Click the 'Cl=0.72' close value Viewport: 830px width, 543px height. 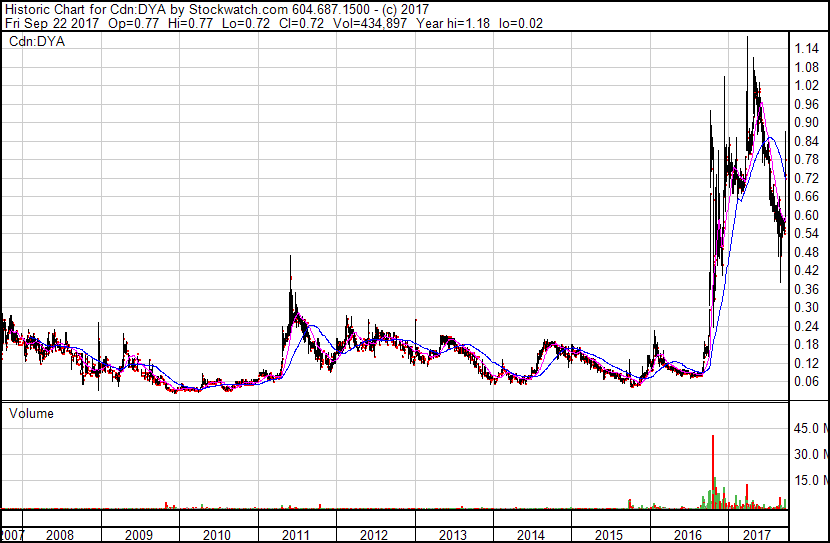tap(302, 23)
